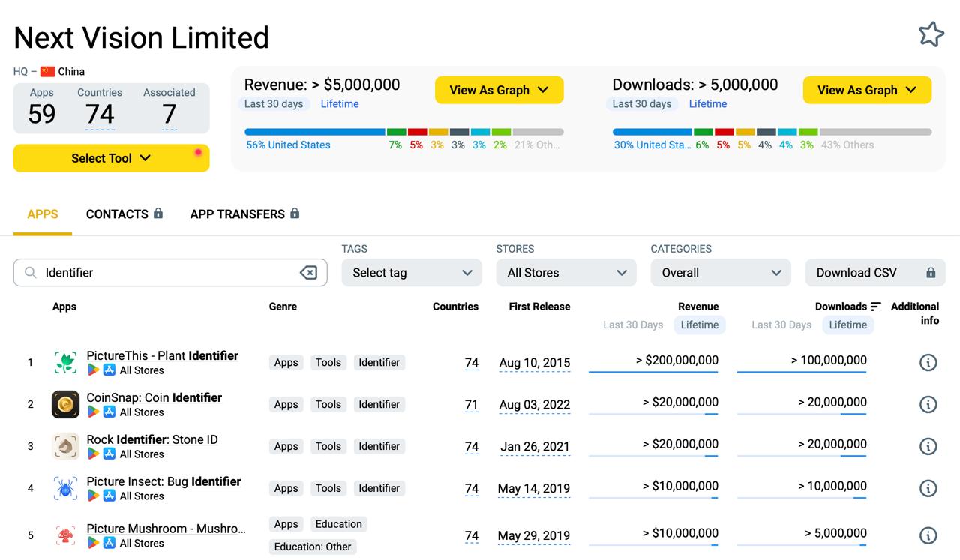Image resolution: width=960 pixels, height=560 pixels.
Task: Open additional info for PictureThis
Action: coord(928,363)
